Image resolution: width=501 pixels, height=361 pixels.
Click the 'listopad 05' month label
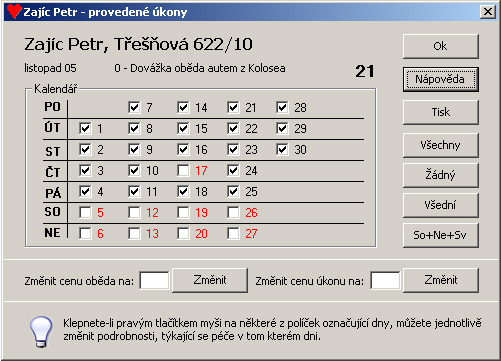click(50, 68)
